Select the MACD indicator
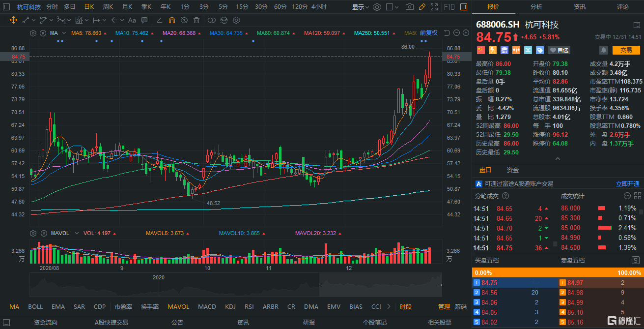The width and height of the screenshot is (644, 329). 207,306
